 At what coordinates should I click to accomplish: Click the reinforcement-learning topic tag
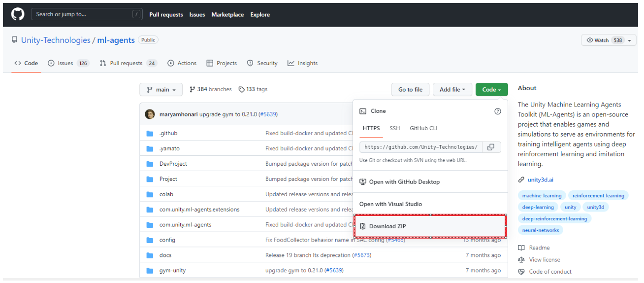pos(598,196)
